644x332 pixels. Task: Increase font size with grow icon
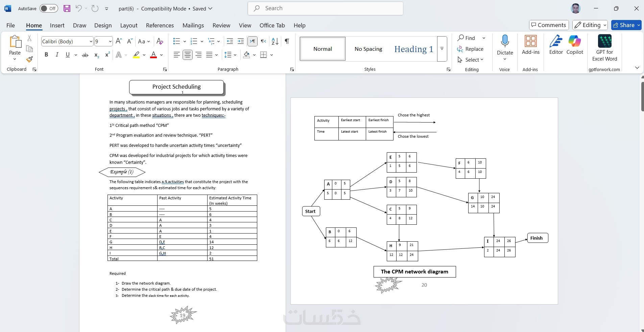tap(119, 41)
